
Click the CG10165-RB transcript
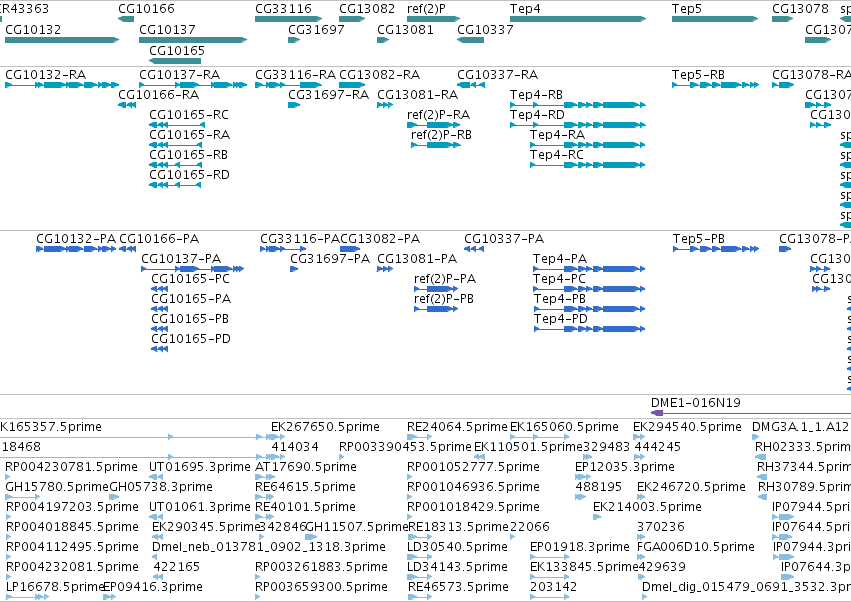175,166
